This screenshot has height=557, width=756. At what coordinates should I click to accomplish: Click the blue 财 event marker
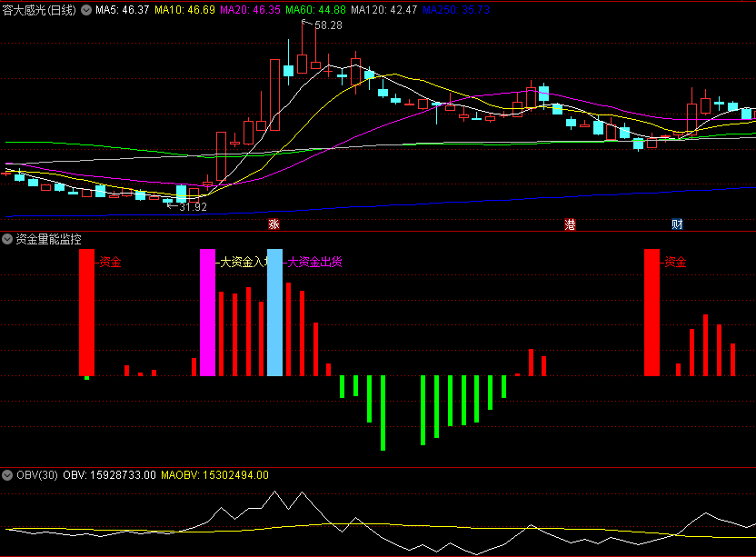point(678,224)
